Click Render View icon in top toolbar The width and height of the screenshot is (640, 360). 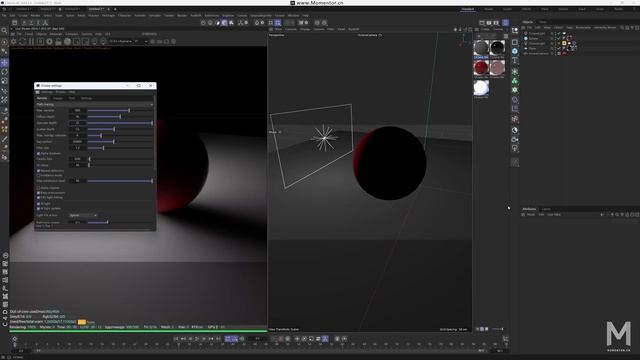click(482, 23)
